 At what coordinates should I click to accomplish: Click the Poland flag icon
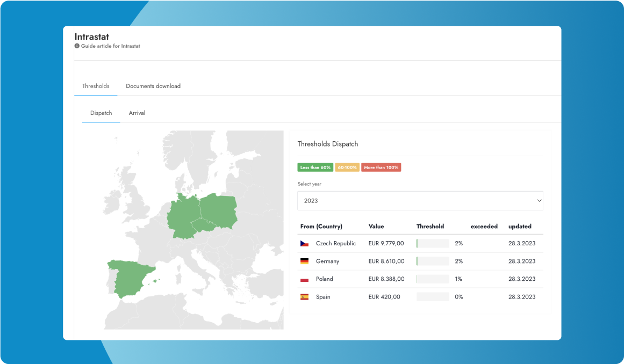pos(304,279)
